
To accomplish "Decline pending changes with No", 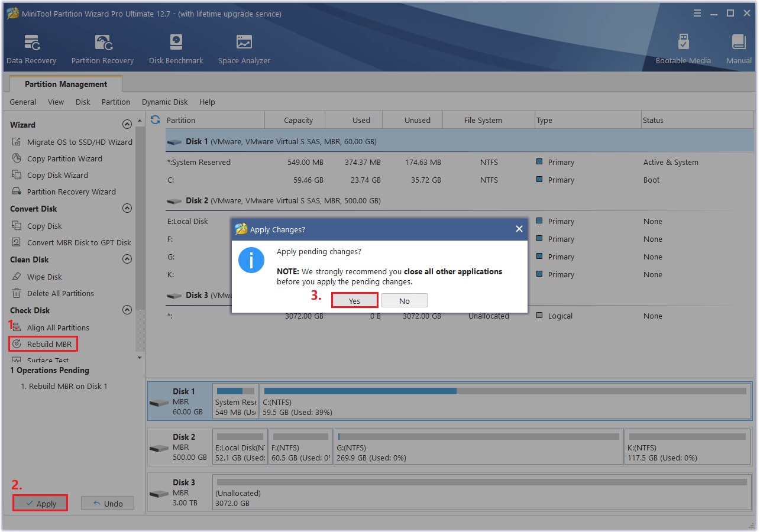I will tap(404, 300).
